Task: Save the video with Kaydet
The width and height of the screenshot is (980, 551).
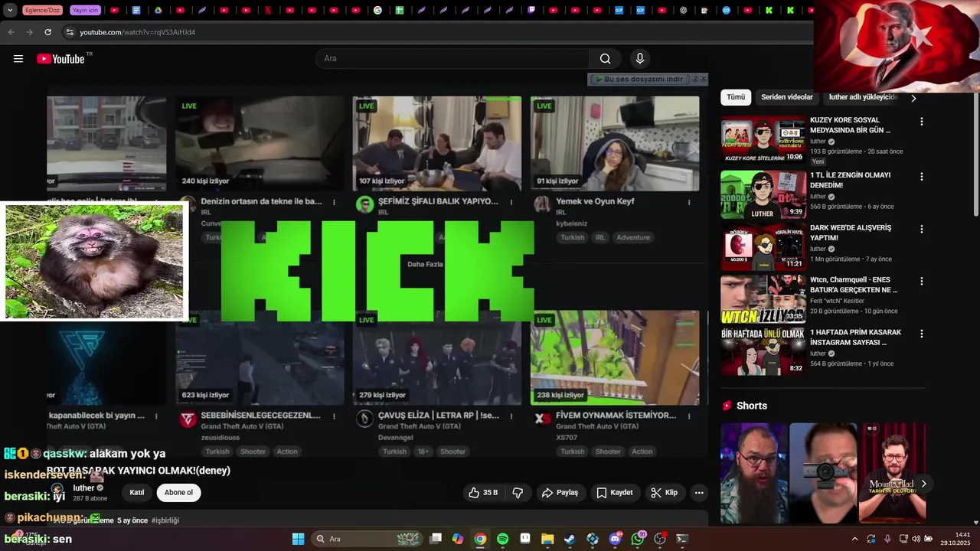Action: (615, 493)
